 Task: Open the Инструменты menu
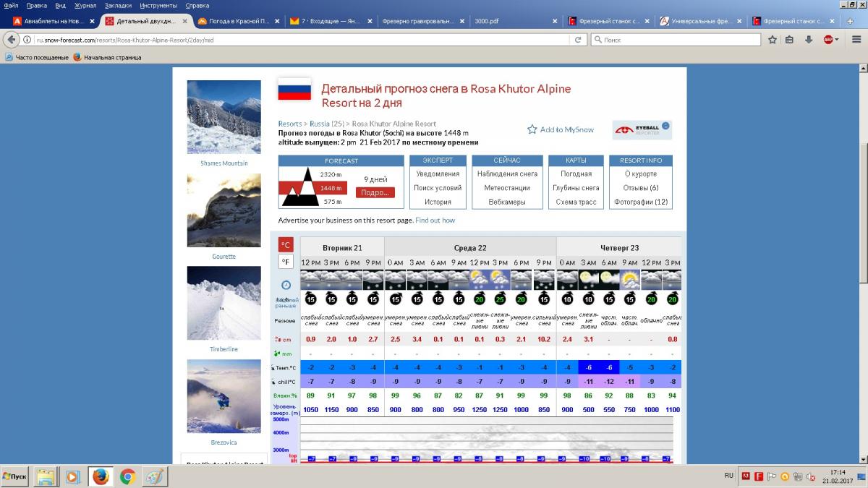[159, 5]
